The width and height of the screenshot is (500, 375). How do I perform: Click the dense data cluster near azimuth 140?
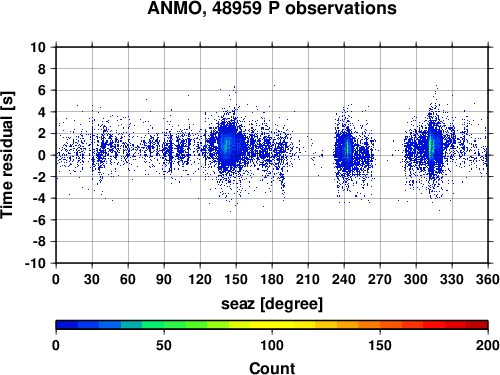[x=227, y=145]
